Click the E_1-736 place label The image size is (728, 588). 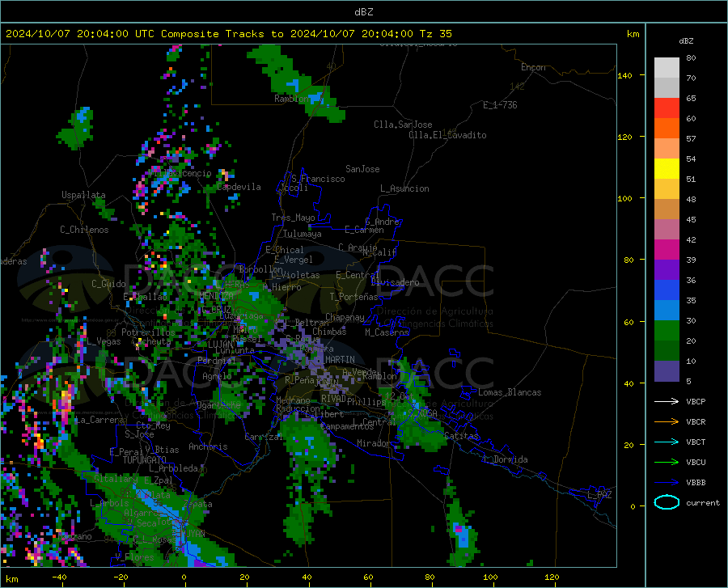[500, 105]
